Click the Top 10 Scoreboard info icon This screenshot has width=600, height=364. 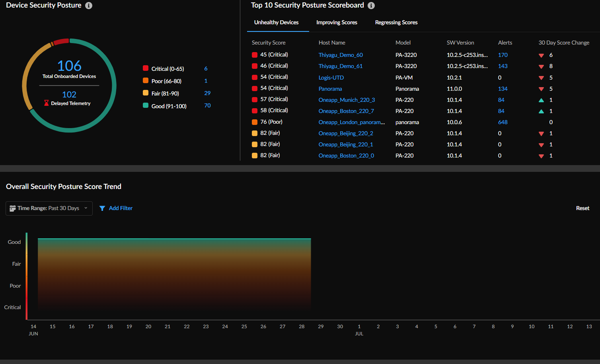372,6
